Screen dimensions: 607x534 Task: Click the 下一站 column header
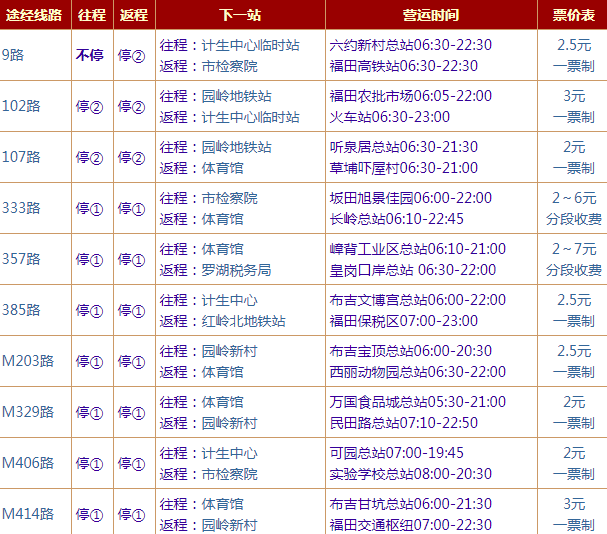coord(240,15)
